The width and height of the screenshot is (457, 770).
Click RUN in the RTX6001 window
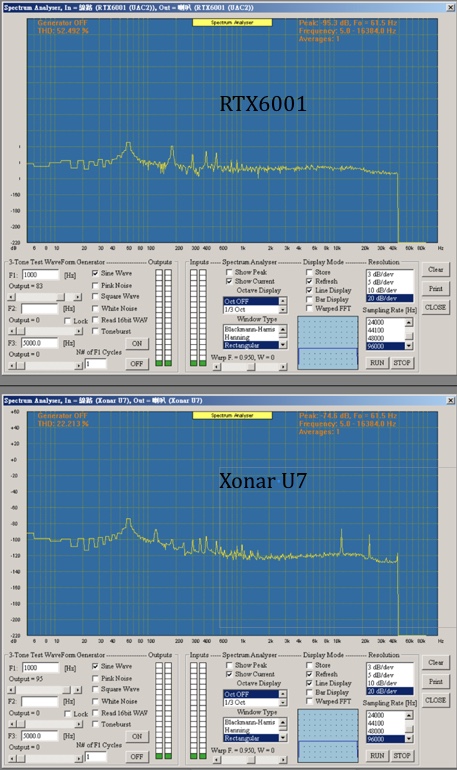[x=377, y=362]
